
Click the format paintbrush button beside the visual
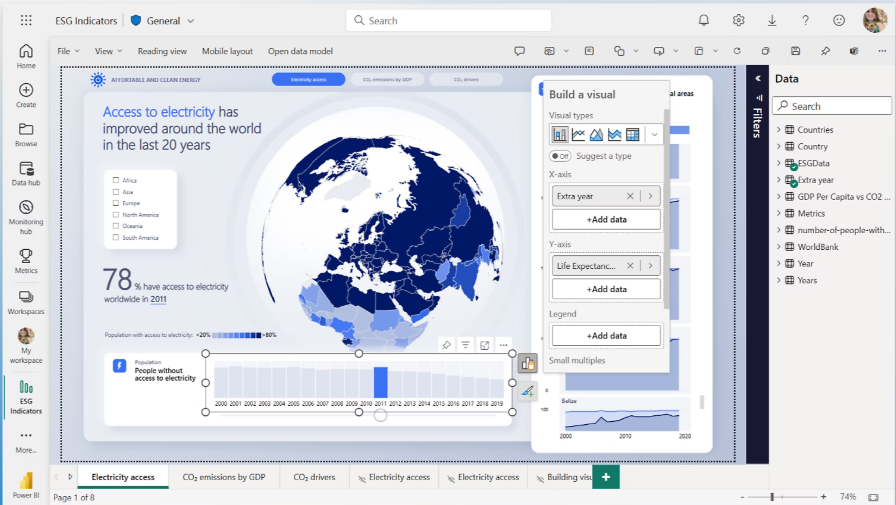point(527,391)
